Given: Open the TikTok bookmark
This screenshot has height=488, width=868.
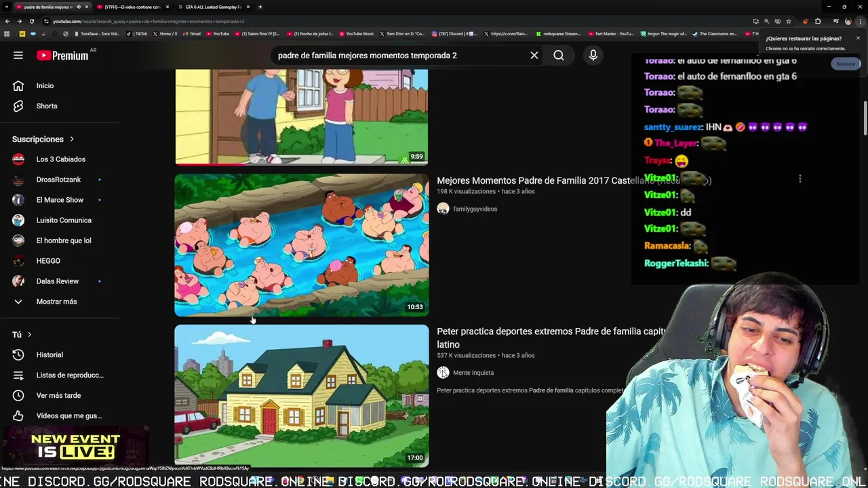Looking at the screenshot, I should point(137,33).
